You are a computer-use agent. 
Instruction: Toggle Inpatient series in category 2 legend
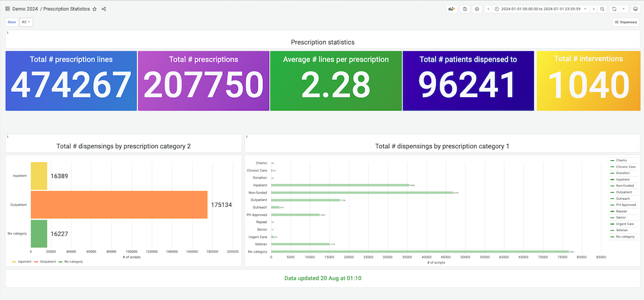click(x=22, y=262)
